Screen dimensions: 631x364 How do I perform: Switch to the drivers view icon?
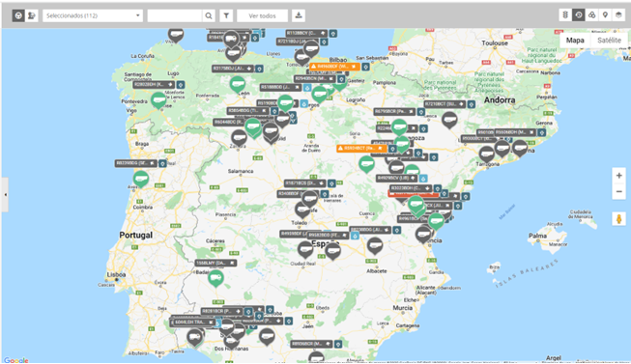point(32,15)
